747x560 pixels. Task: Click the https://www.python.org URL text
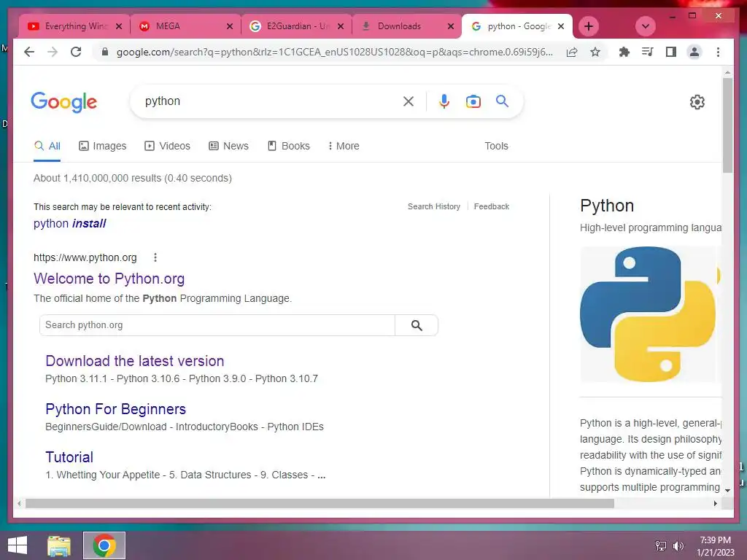(x=85, y=257)
